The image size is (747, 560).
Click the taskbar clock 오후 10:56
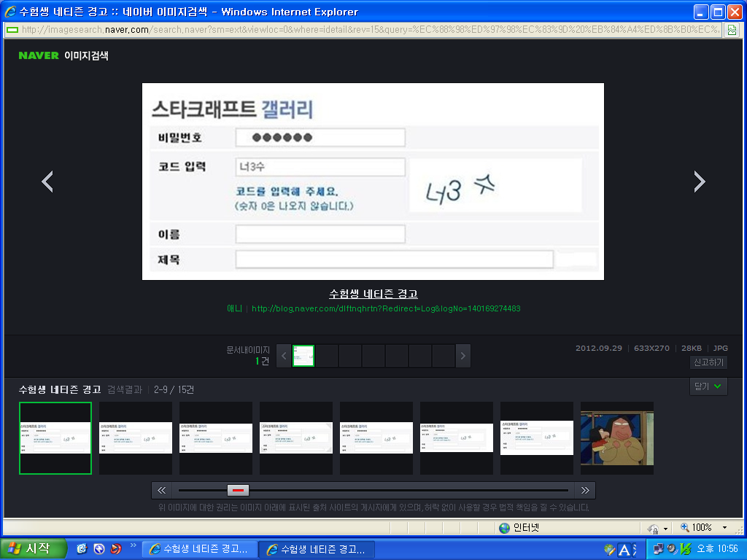point(718,549)
